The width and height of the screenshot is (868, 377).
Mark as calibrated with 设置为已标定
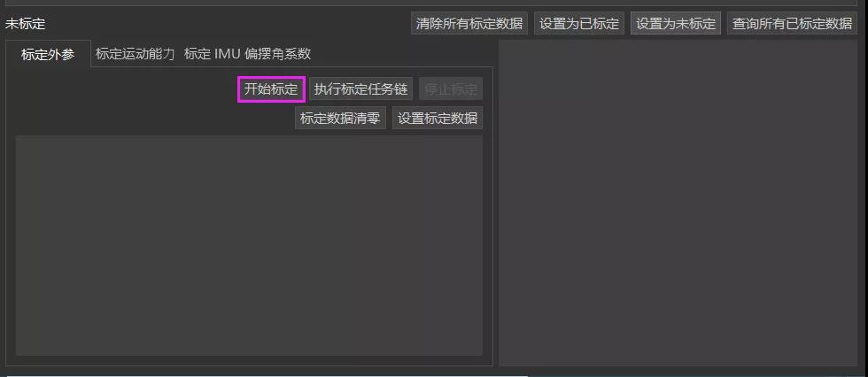[579, 23]
